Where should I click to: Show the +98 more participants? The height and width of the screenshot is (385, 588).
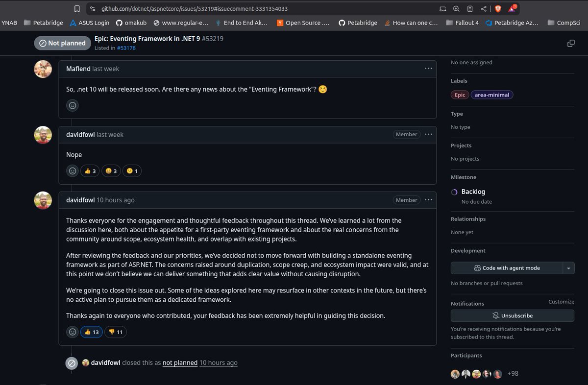tap(513, 374)
